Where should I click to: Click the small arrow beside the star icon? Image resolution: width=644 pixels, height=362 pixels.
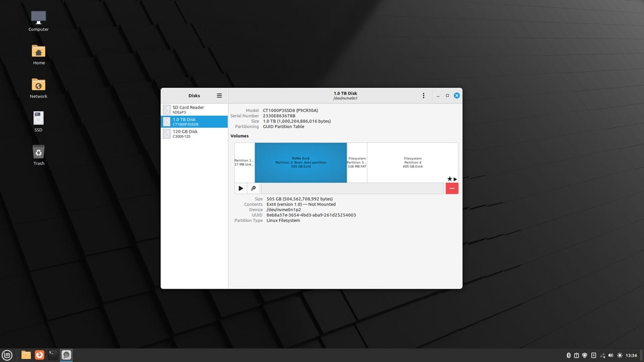point(455,179)
